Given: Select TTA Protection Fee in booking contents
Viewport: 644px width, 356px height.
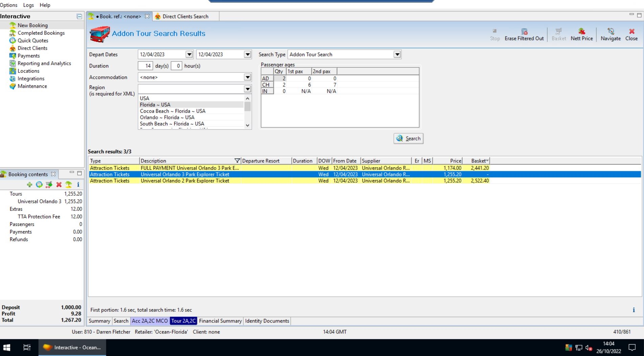Looking at the screenshot, I should pyautogui.click(x=39, y=217).
